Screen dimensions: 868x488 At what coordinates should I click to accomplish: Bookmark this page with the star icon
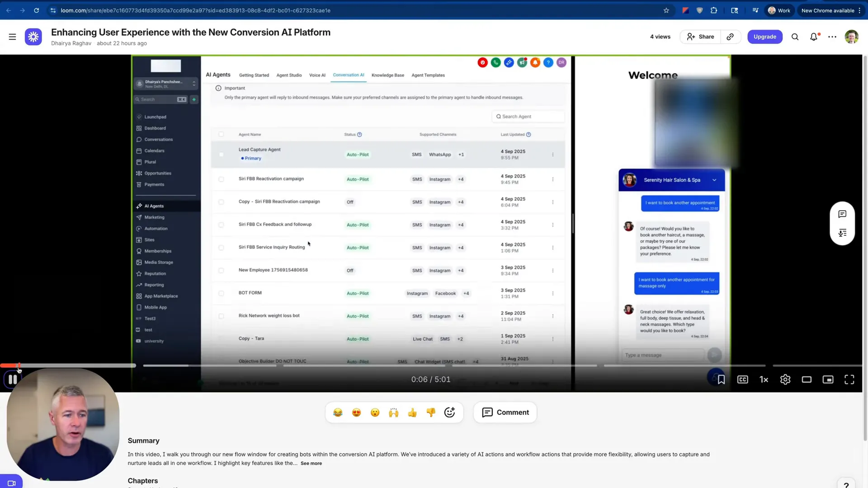pos(666,10)
